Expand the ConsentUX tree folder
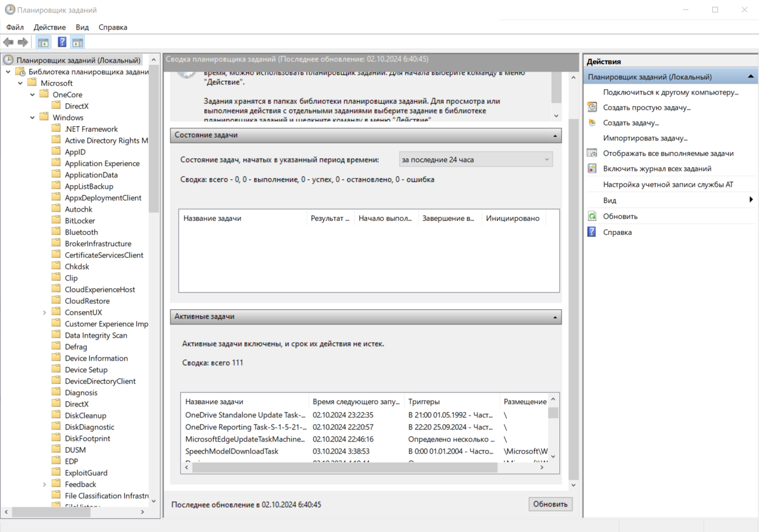This screenshot has width=759, height=532. 44,312
